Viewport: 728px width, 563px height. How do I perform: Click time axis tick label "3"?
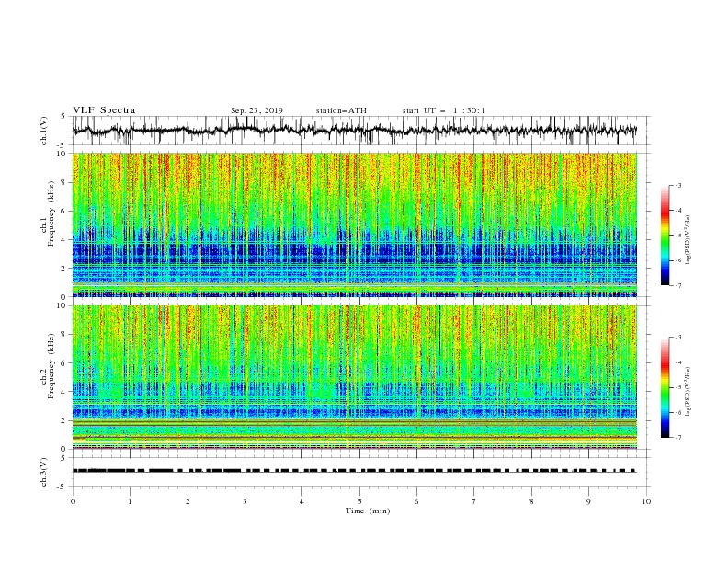coord(245,501)
